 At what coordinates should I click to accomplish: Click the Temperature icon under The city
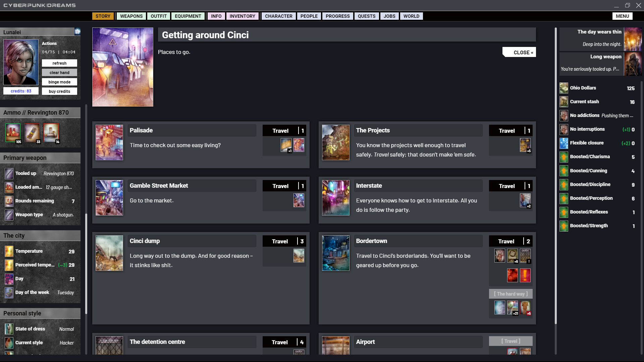tap(9, 251)
